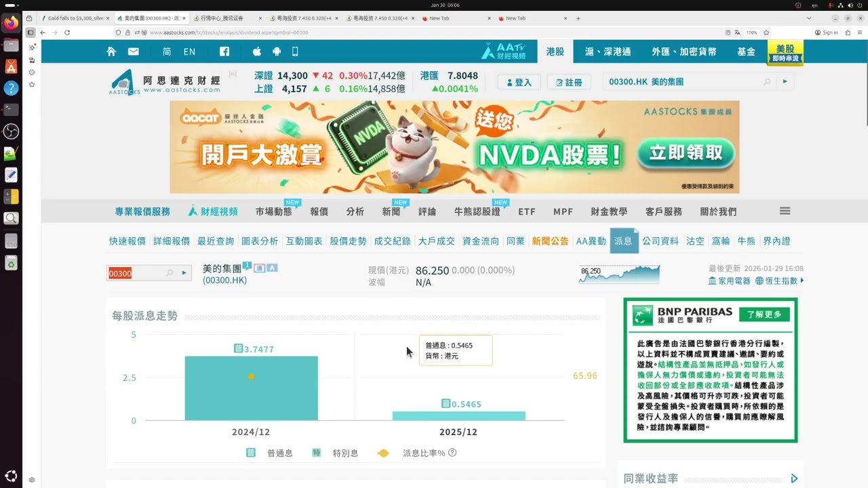
Task: Go back with Firefox back arrow
Action: tap(43, 33)
